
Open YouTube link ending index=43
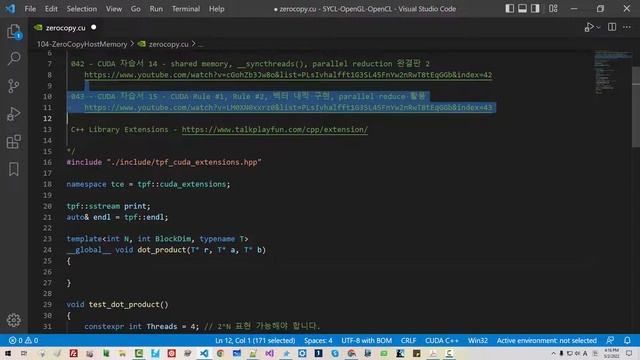(x=288, y=108)
